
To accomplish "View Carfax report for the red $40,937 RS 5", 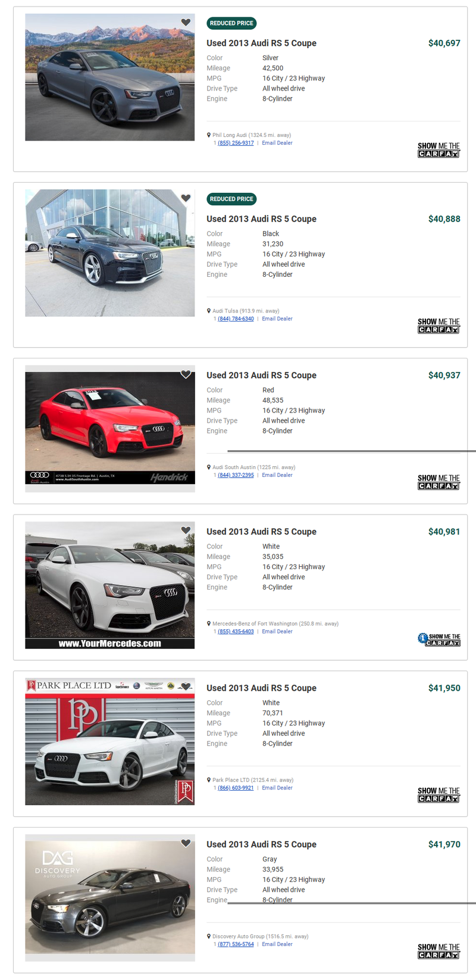I will pos(439,482).
